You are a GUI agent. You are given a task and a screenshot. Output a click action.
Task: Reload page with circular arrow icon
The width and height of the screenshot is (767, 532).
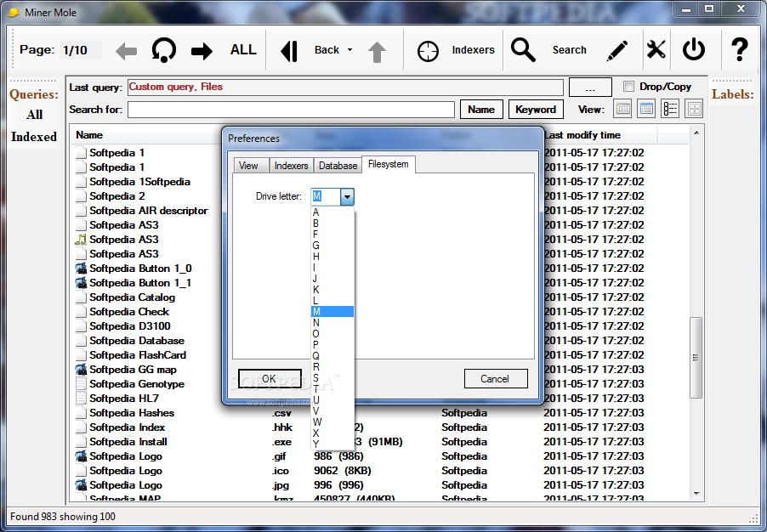point(164,50)
